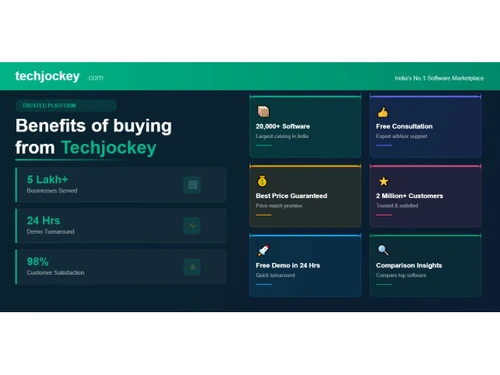Click "Trusted & satisfied" subtitle
500x375 pixels.
click(397, 206)
